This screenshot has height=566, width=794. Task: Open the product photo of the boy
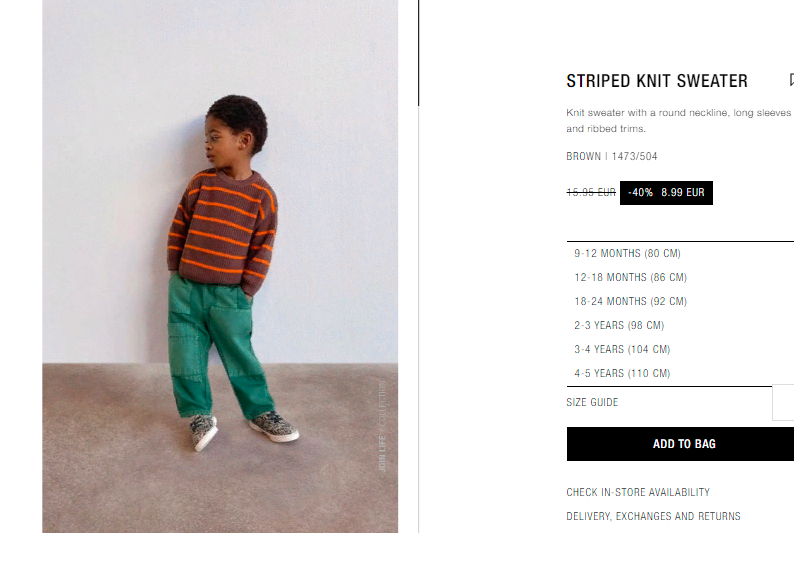coord(220,266)
